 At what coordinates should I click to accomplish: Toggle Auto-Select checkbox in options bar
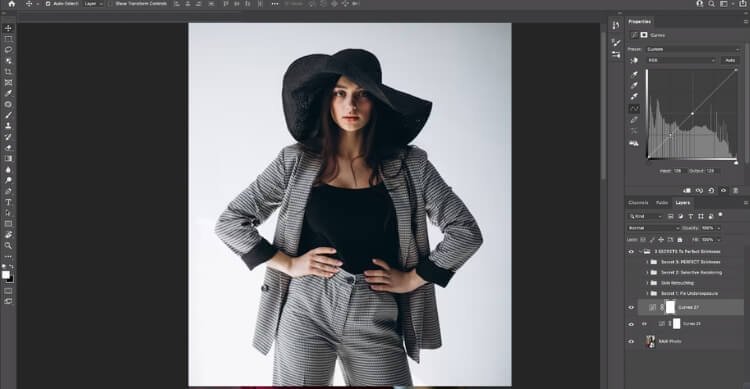pos(48,3)
